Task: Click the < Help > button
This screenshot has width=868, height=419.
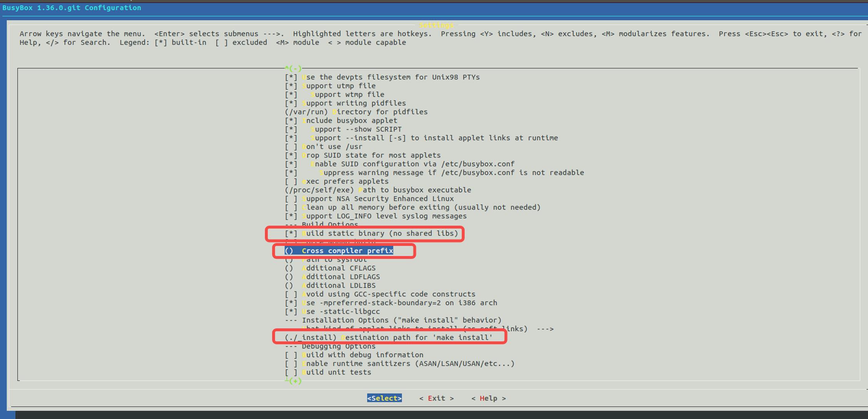Action: click(489, 398)
